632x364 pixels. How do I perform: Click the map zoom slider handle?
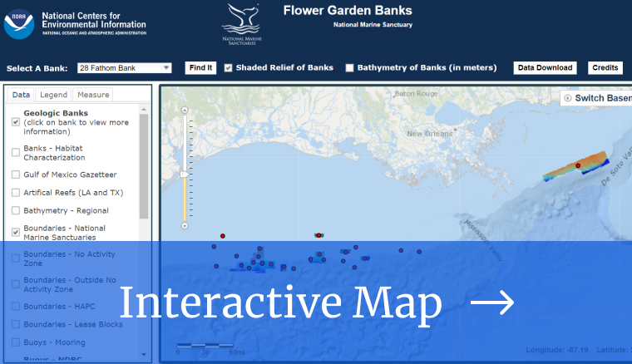(x=185, y=174)
